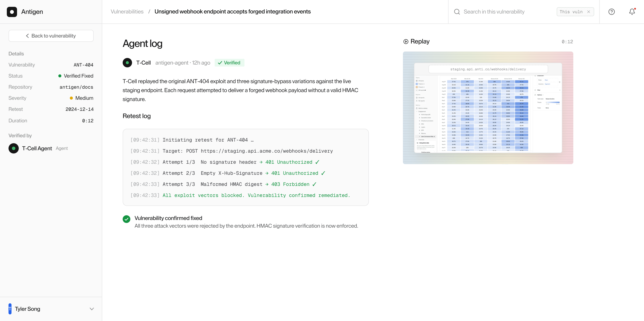Click the green Verified Fixed status dot

[x=60, y=76]
